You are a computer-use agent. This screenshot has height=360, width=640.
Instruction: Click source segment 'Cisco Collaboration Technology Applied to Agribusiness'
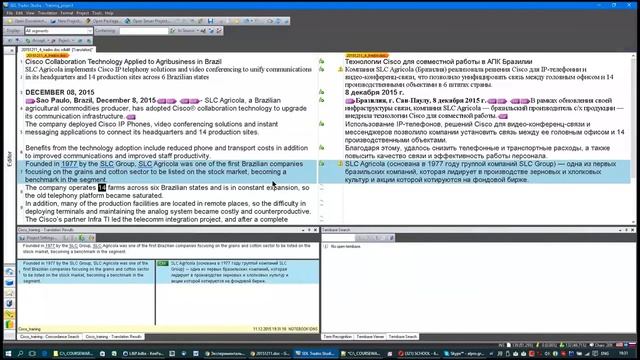click(x=123, y=62)
